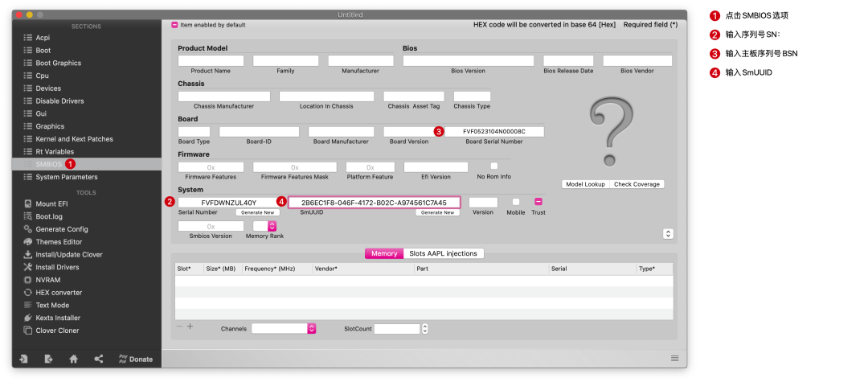Open the Channels dropdown
868x382 pixels.
(x=284, y=328)
